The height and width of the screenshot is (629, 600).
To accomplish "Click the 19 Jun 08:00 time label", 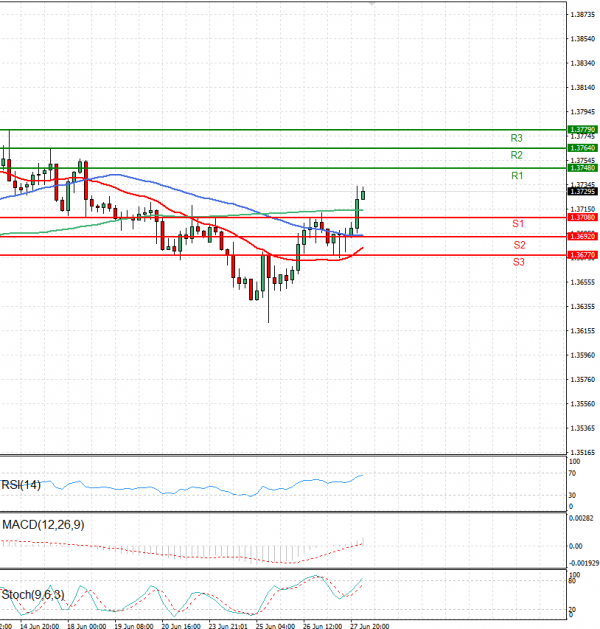I will coord(132,623).
